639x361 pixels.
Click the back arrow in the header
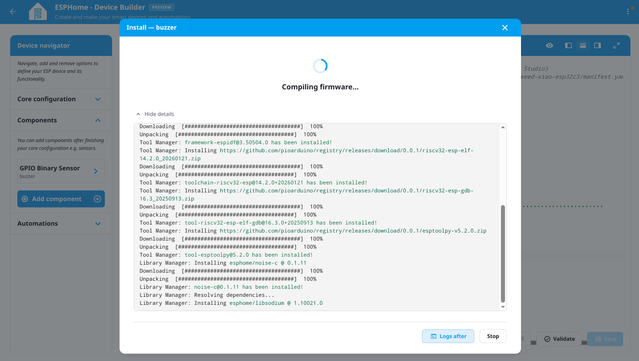pyautogui.click(x=13, y=11)
